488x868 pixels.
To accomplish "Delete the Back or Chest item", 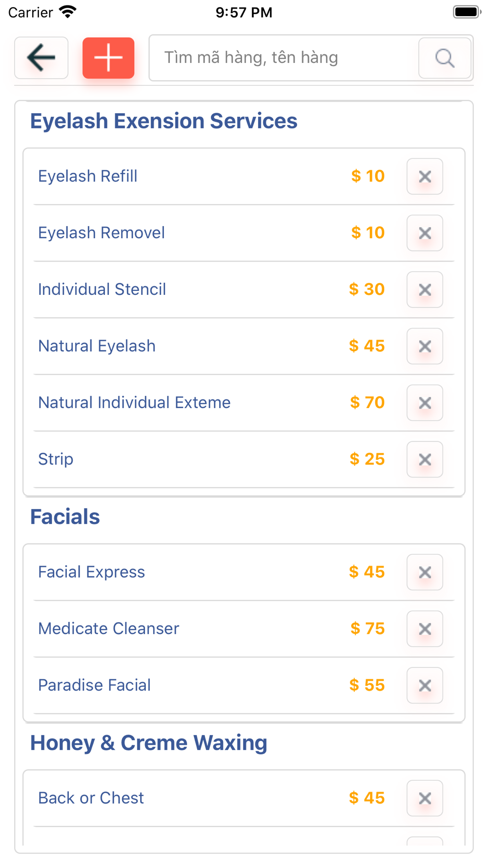I will 425,798.
